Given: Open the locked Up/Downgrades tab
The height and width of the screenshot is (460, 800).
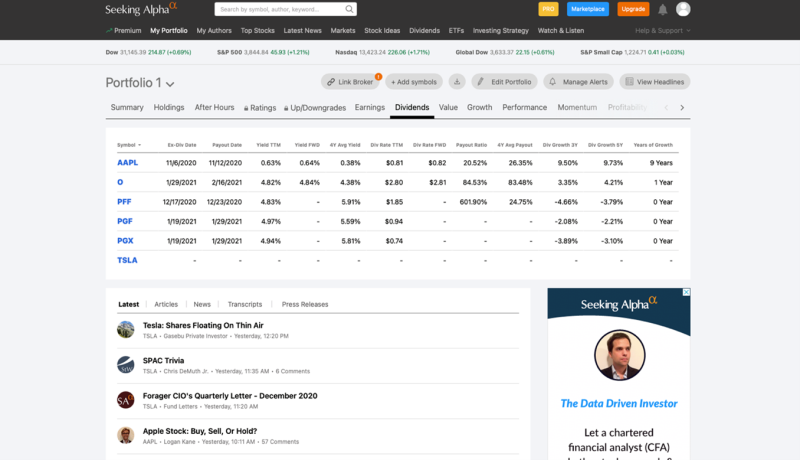Looking at the screenshot, I should click(315, 108).
